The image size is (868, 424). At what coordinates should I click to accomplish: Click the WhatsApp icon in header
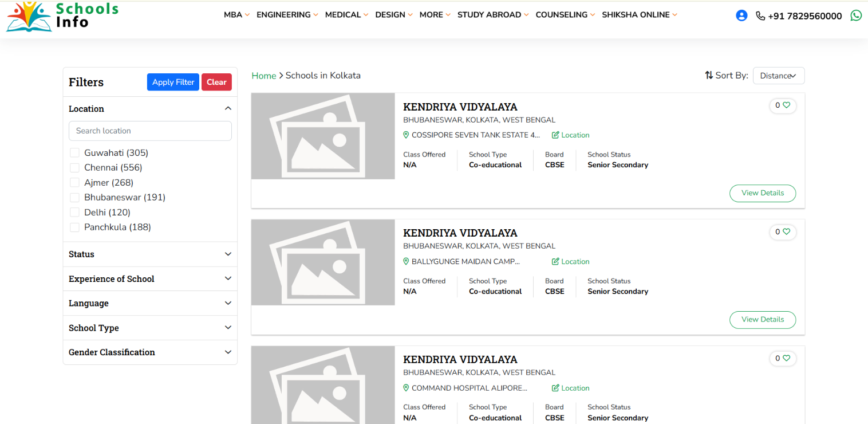[856, 15]
